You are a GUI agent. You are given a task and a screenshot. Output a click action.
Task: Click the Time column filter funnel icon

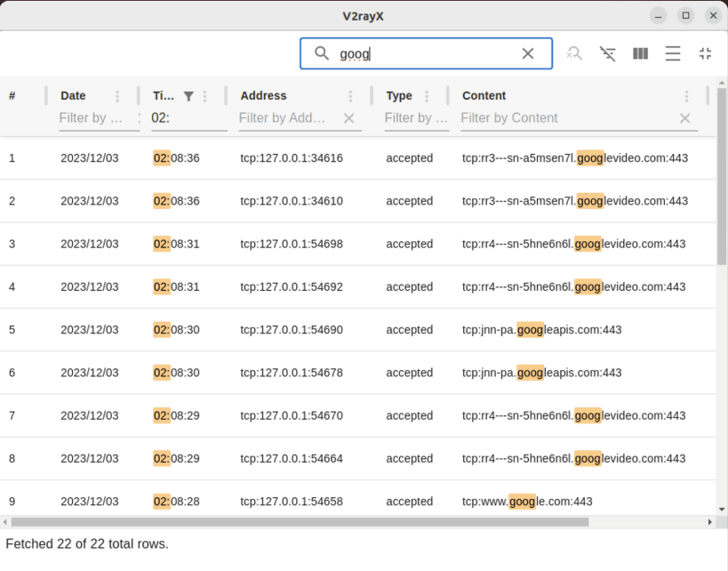point(188,96)
